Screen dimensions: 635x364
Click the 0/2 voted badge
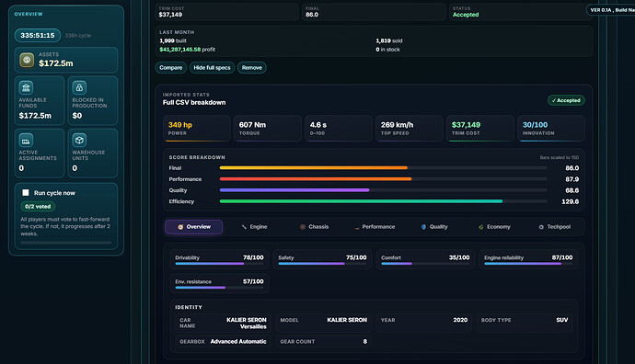click(38, 206)
